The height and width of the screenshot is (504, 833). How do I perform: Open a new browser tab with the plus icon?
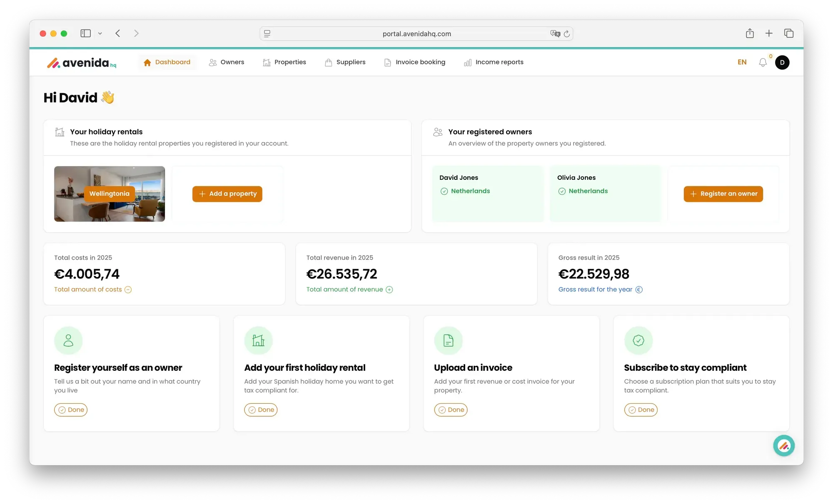pos(769,33)
